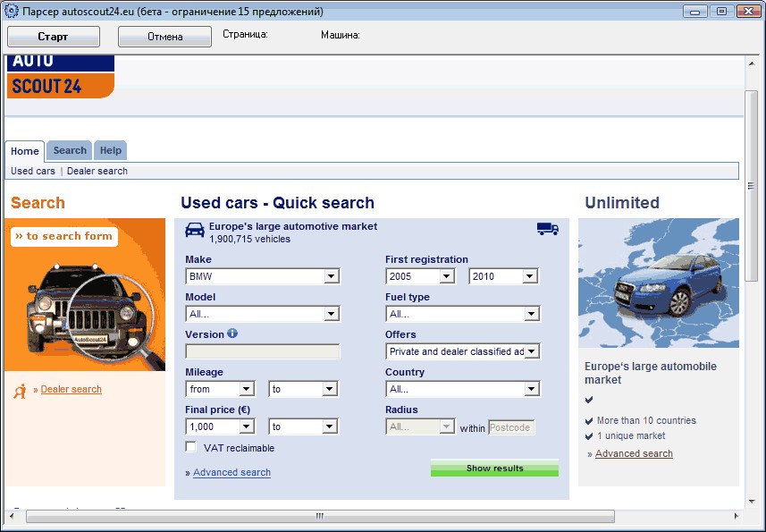
Task: Switch to the Help tab
Action: point(111,150)
